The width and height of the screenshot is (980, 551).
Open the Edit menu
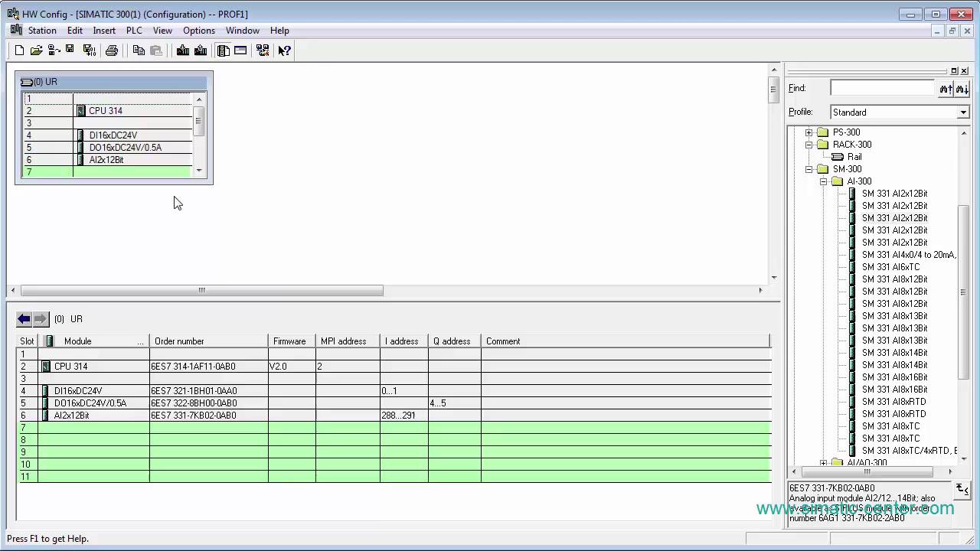tap(74, 31)
